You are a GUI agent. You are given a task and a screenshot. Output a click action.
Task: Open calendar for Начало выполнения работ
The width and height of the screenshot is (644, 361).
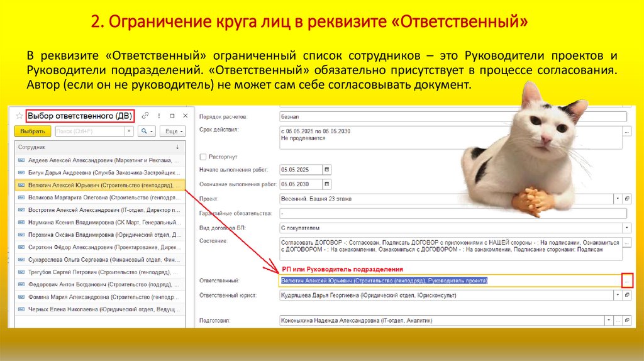327,170
